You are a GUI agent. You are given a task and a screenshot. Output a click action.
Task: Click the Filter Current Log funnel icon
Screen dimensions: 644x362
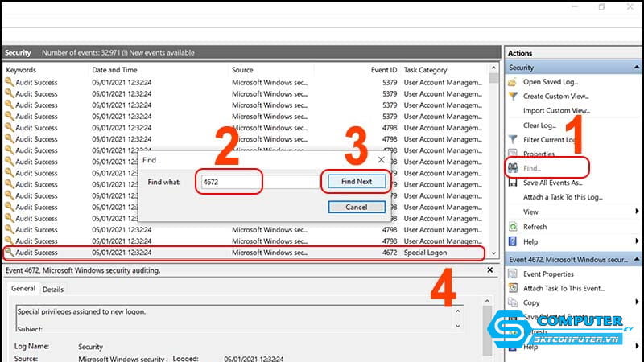click(514, 139)
